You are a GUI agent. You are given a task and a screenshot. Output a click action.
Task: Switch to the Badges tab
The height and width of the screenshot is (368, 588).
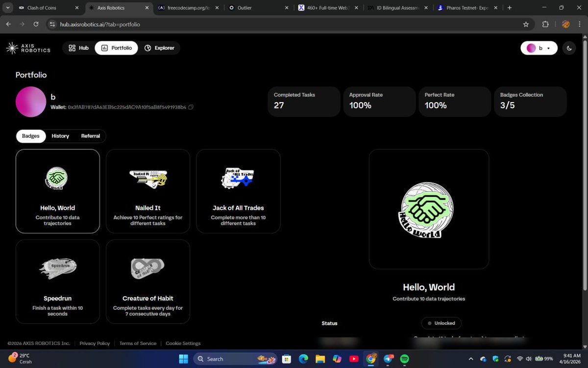(x=31, y=136)
